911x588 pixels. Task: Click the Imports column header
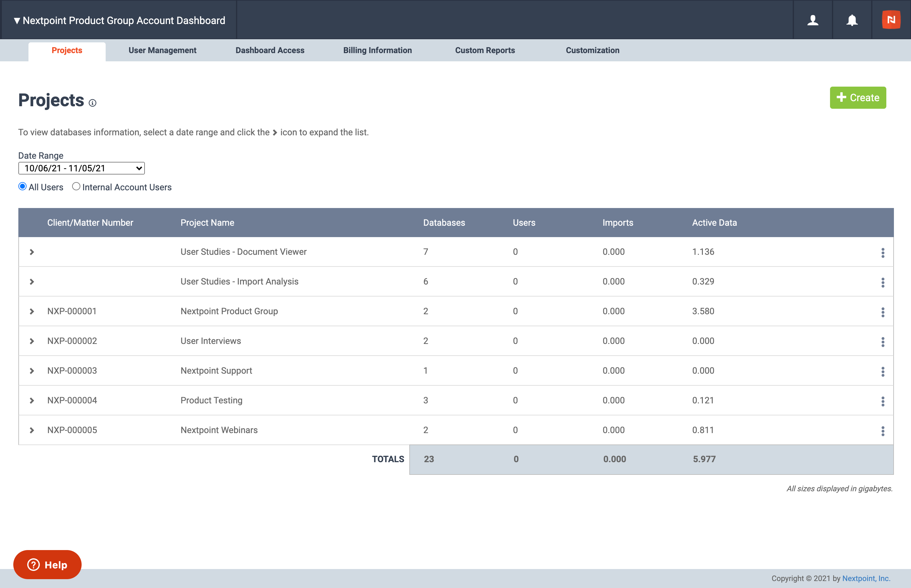[618, 223]
